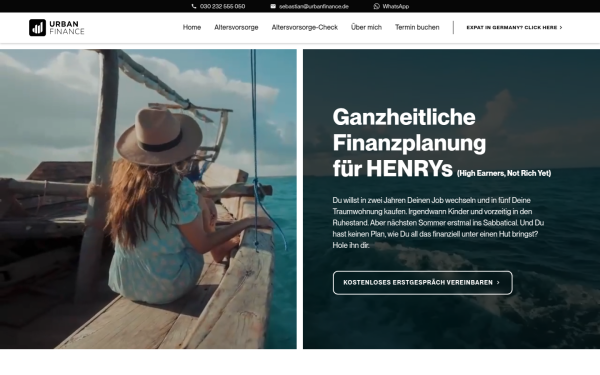The width and height of the screenshot is (600, 375).
Task: Click the WhatsApp icon
Action: coord(377,6)
